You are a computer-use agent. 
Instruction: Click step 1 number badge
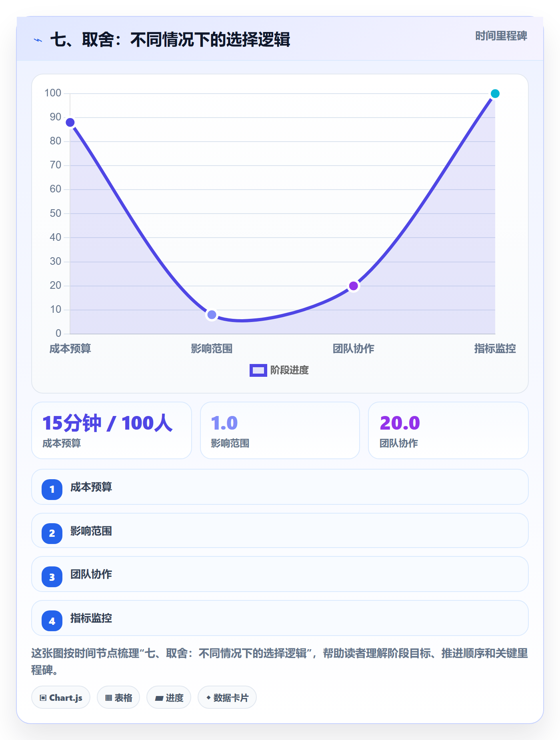tap(52, 489)
